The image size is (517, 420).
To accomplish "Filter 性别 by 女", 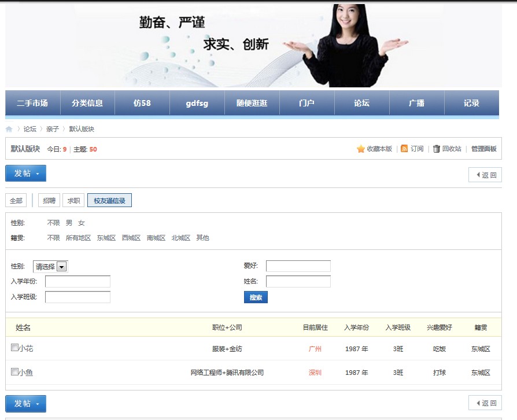I will [x=82, y=223].
